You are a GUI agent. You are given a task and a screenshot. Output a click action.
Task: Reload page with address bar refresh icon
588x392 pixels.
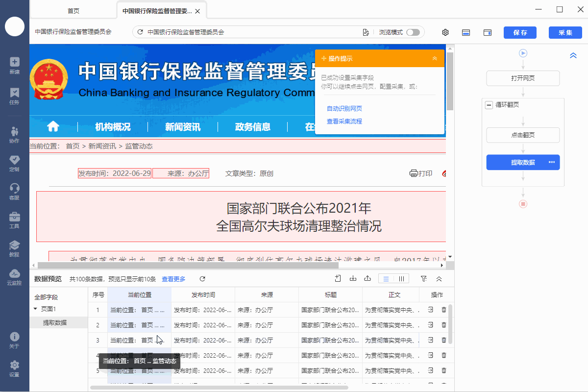click(140, 32)
